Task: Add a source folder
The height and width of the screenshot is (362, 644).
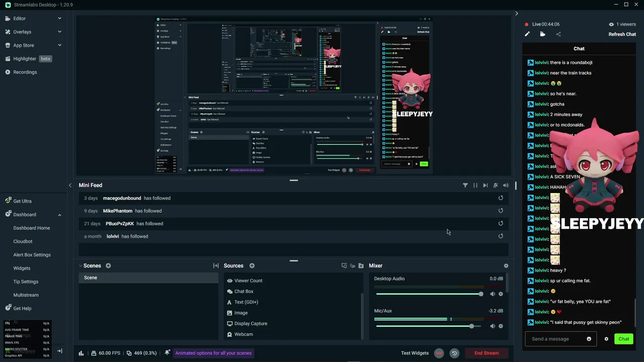Action: (361, 265)
